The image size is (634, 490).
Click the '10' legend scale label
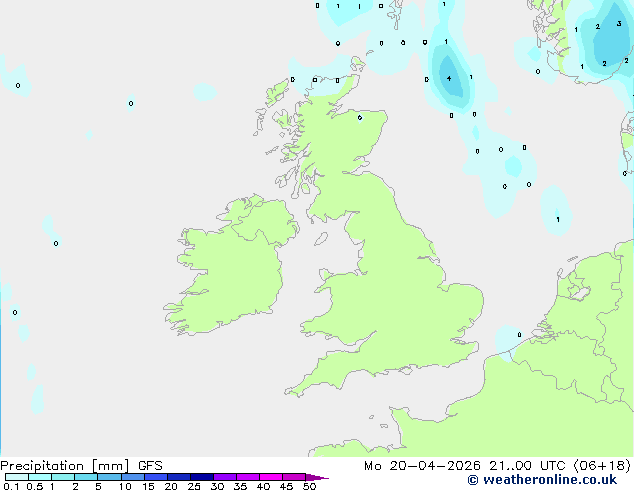click(x=125, y=486)
